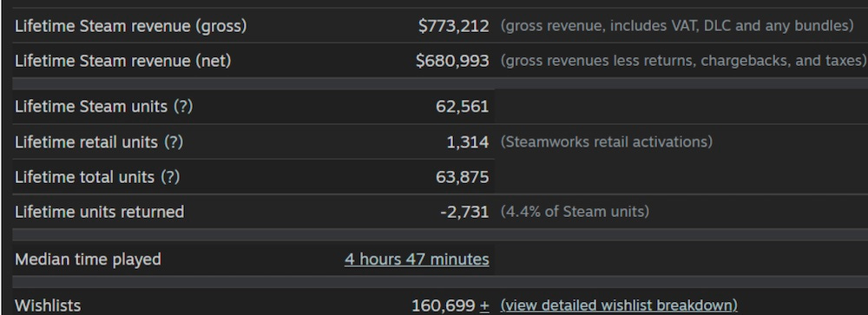
Task: Click the Wishlists row label
Action: pos(48,305)
